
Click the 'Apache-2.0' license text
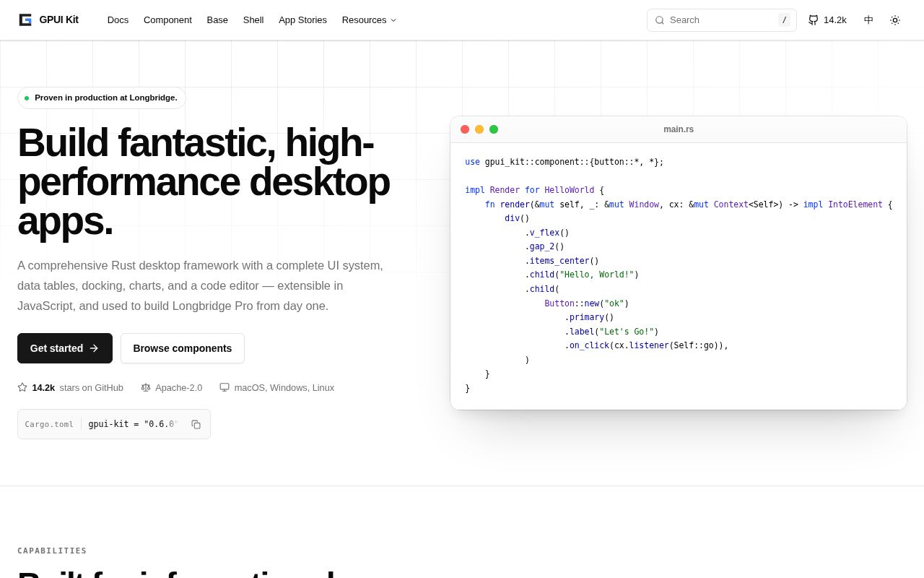pos(178,387)
